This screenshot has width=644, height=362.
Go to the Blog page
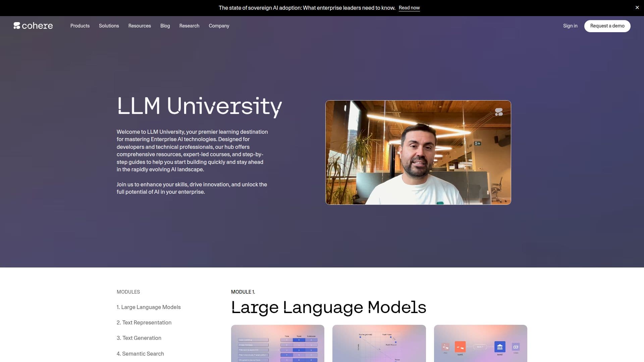(165, 26)
